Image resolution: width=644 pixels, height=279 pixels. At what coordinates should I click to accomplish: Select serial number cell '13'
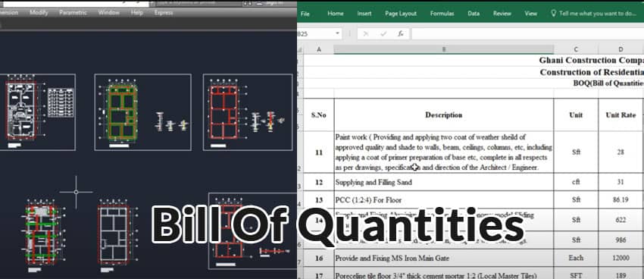click(x=319, y=200)
